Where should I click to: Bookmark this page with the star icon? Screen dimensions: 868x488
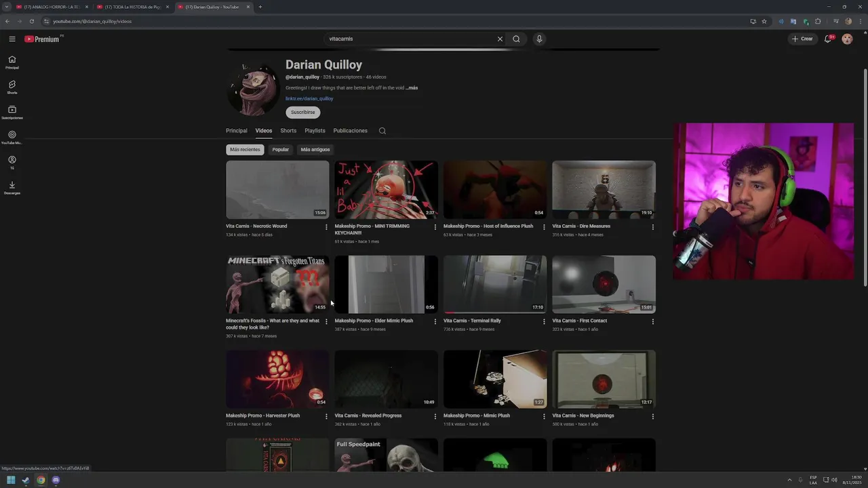tap(764, 21)
